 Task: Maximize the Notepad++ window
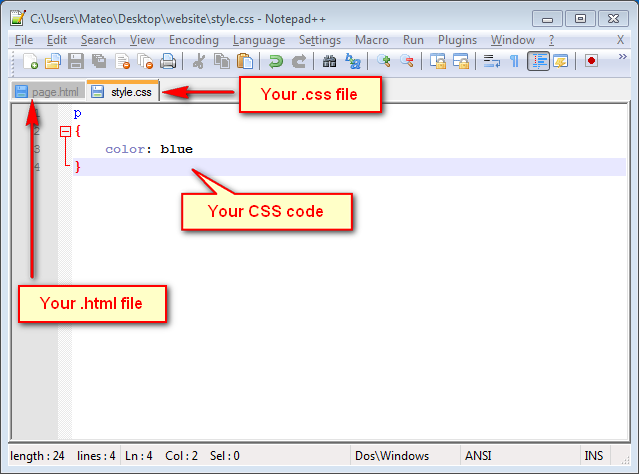(580, 19)
